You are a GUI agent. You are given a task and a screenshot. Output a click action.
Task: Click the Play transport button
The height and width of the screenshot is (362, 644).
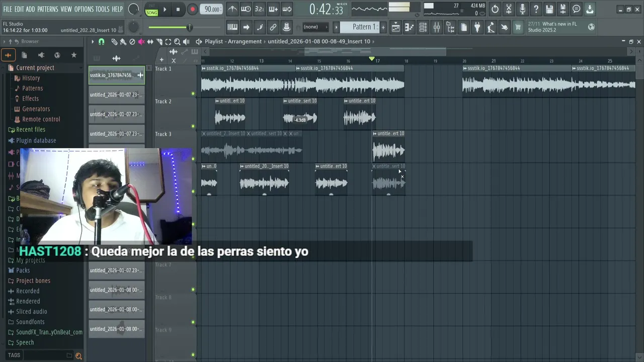pos(165,9)
